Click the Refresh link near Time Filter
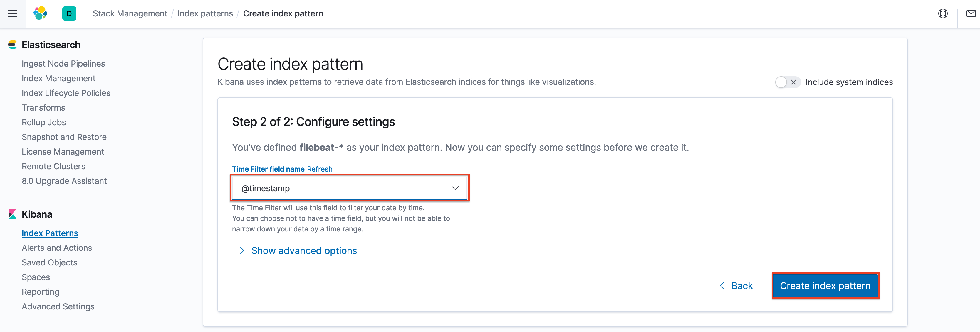 click(x=320, y=169)
